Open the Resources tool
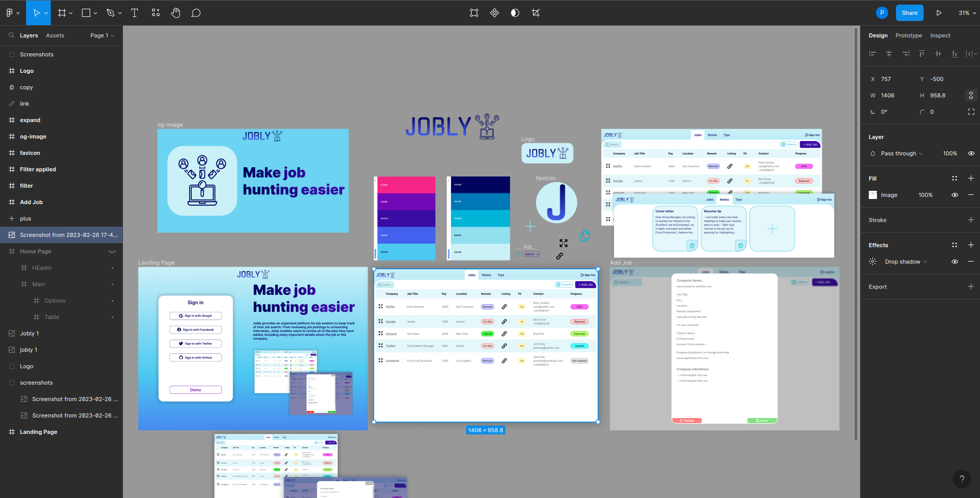980x498 pixels. point(156,13)
